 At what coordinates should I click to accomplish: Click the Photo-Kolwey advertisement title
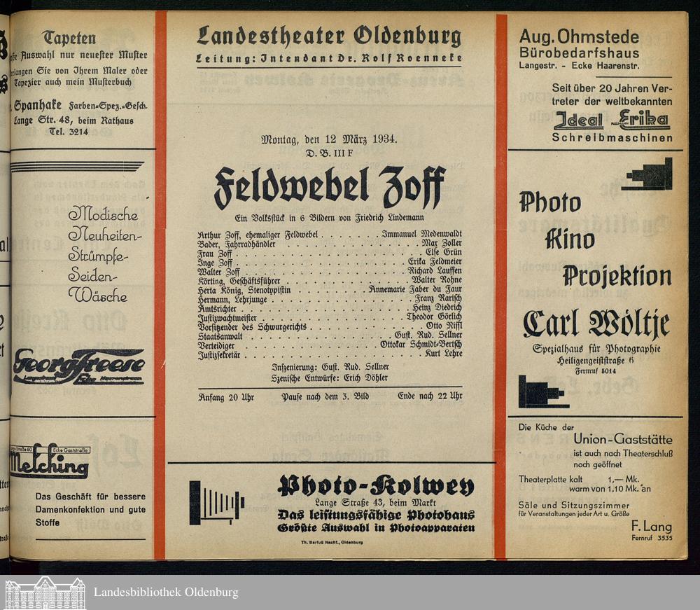click(x=375, y=485)
